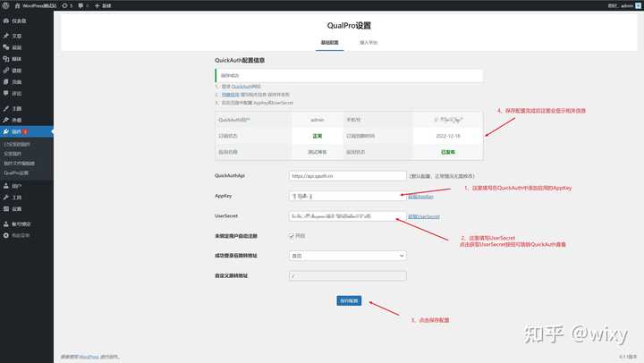Open the Settings icon in sidebar
Image resolution: width=644 pixels, height=363 pixels.
point(6,209)
